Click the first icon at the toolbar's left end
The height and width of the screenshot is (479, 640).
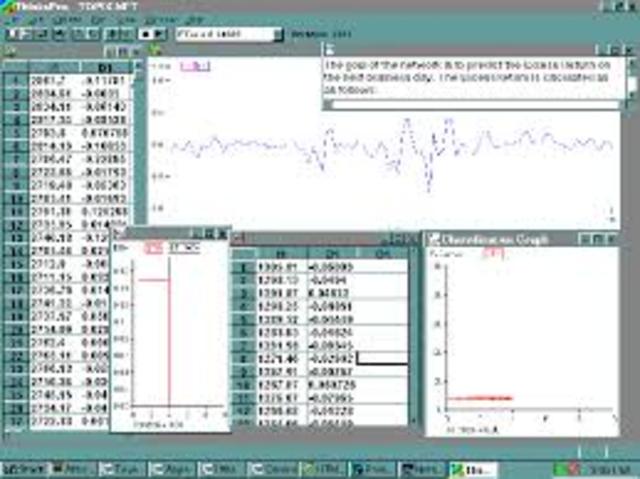pyautogui.click(x=13, y=34)
